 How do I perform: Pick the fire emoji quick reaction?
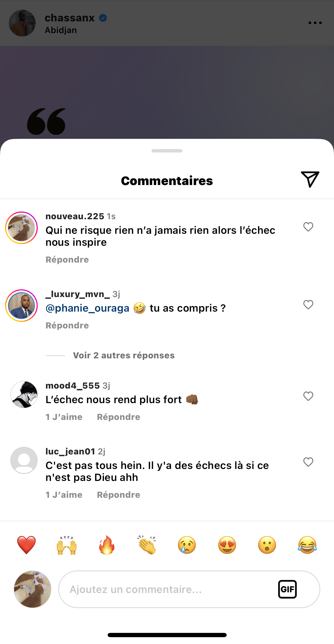[107, 545]
